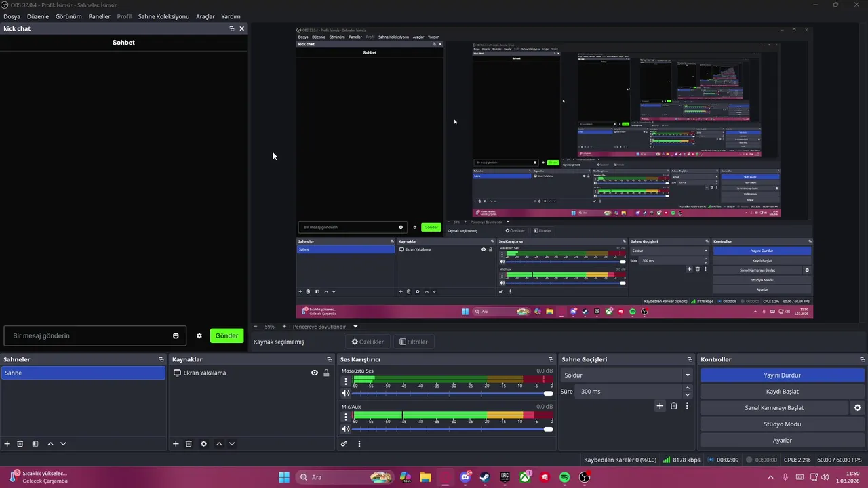Toggle visibility eye of Ekran Yakalama source
The width and height of the screenshot is (868, 488).
(x=315, y=373)
